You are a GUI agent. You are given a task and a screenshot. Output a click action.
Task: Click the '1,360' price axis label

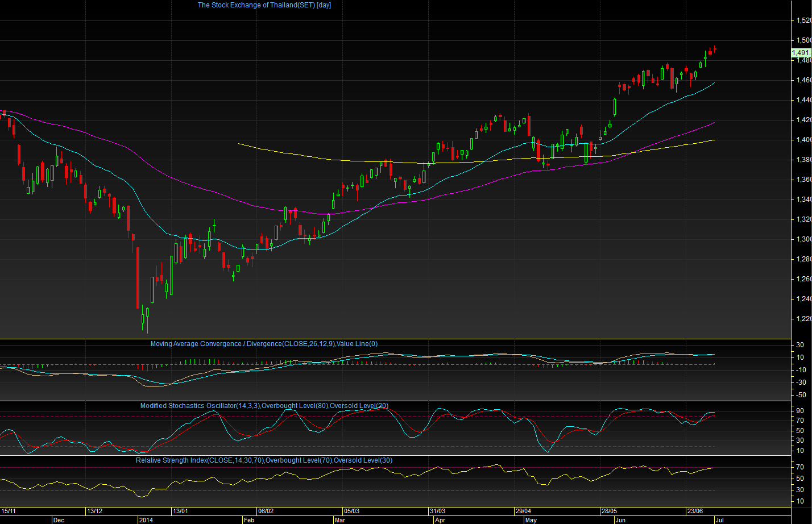(803, 180)
